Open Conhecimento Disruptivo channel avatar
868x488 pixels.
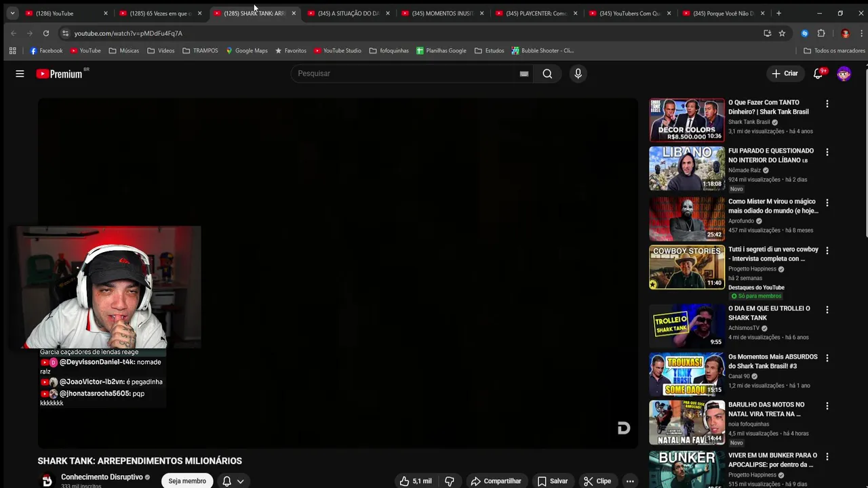47,481
